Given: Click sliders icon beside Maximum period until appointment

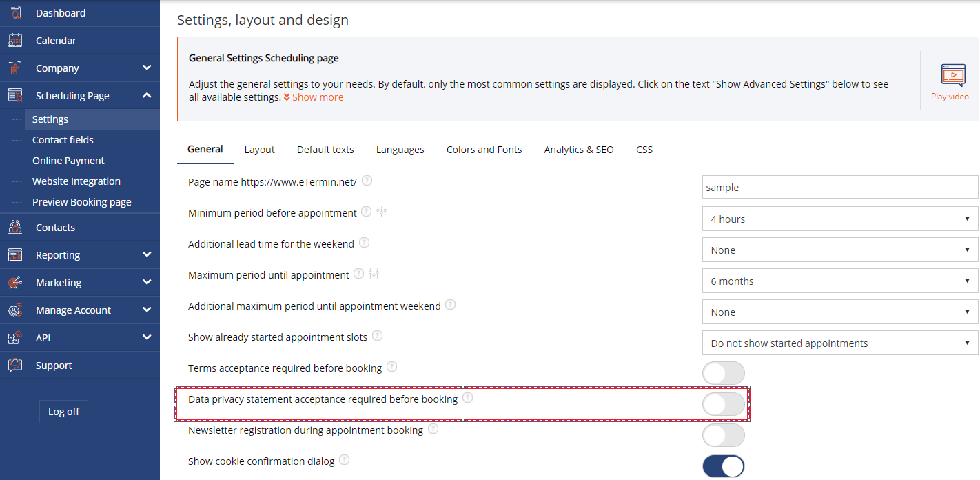Looking at the screenshot, I should [x=374, y=274].
